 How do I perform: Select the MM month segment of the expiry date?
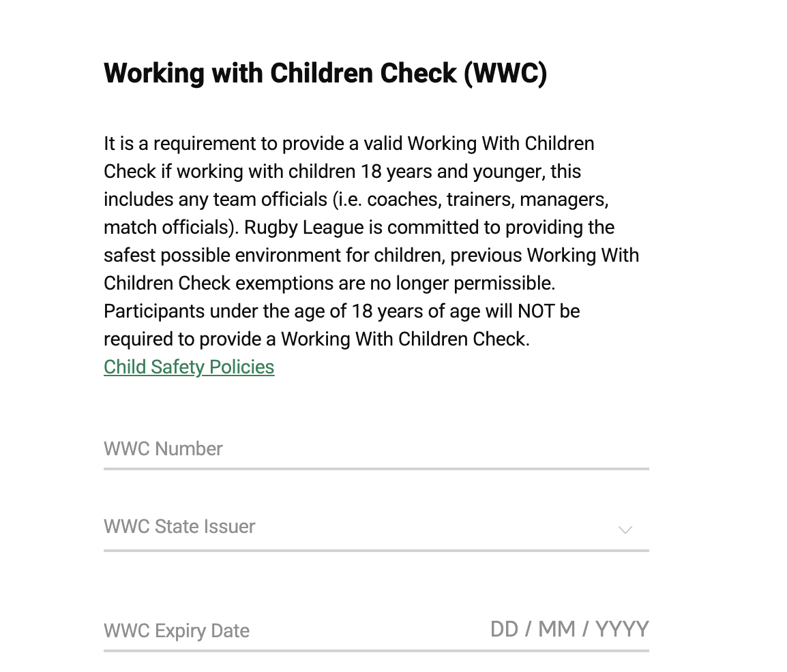click(556, 629)
